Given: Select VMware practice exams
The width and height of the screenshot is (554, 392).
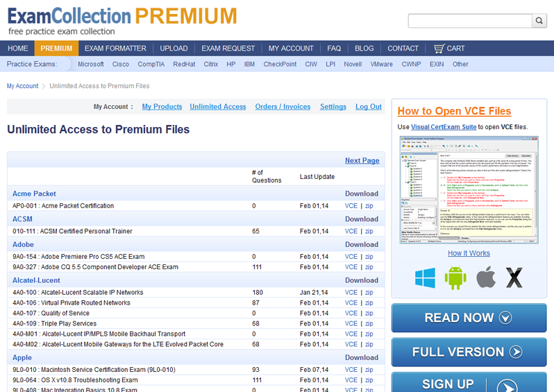Looking at the screenshot, I should [x=381, y=65].
